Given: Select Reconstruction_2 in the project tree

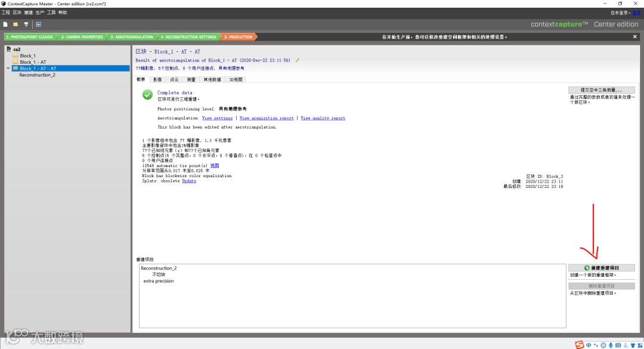Looking at the screenshot, I should pyautogui.click(x=37, y=75).
